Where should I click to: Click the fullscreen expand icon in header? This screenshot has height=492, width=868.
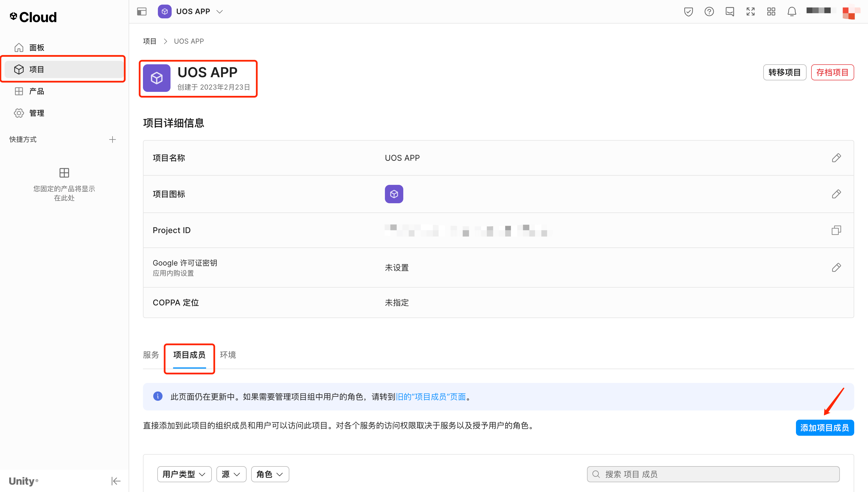pyautogui.click(x=750, y=11)
